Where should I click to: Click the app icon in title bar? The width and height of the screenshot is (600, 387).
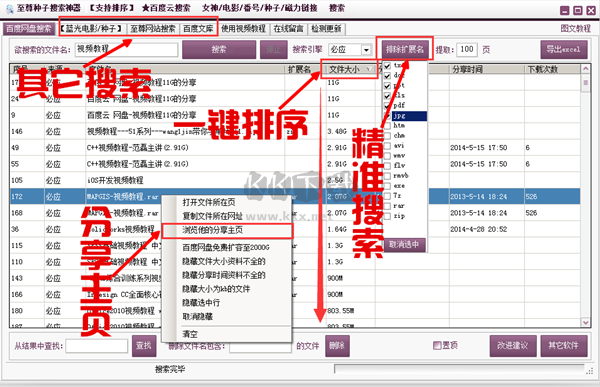10,9
